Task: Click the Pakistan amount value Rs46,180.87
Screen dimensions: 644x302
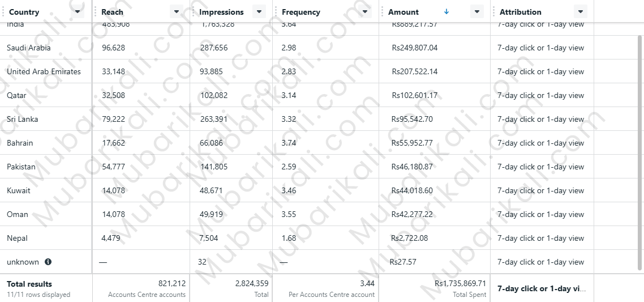Action: pyautogui.click(x=412, y=167)
